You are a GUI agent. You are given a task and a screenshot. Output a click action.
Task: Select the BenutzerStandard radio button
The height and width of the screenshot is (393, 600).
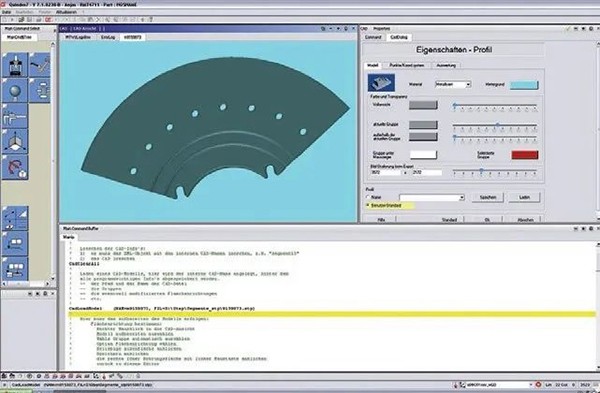coord(368,205)
